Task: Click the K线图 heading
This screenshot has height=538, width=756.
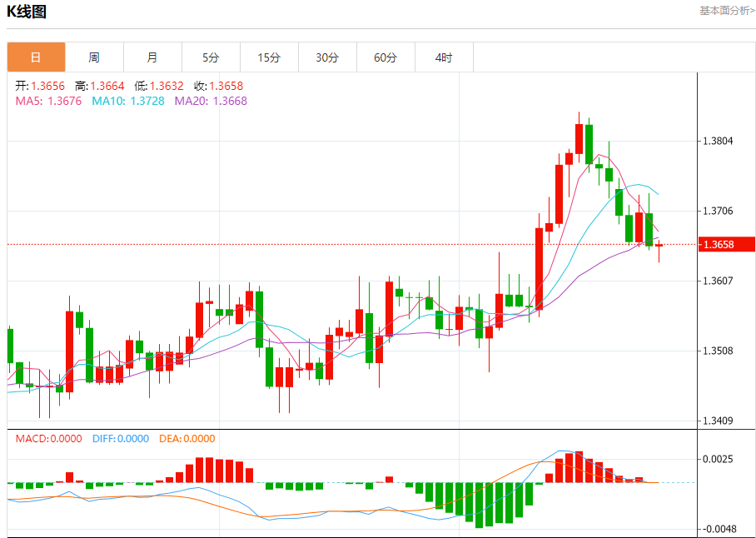Action: pyautogui.click(x=27, y=11)
